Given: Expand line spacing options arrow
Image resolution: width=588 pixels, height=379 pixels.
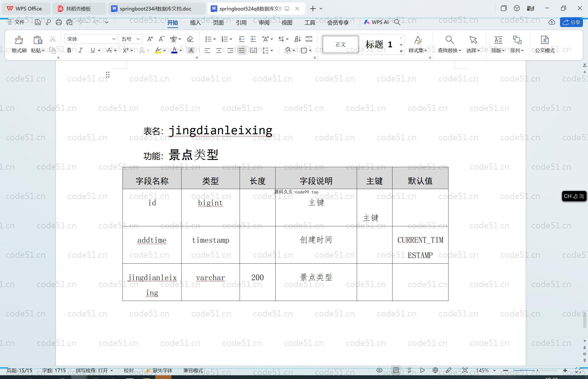Looking at the screenshot, I should click(x=272, y=50).
